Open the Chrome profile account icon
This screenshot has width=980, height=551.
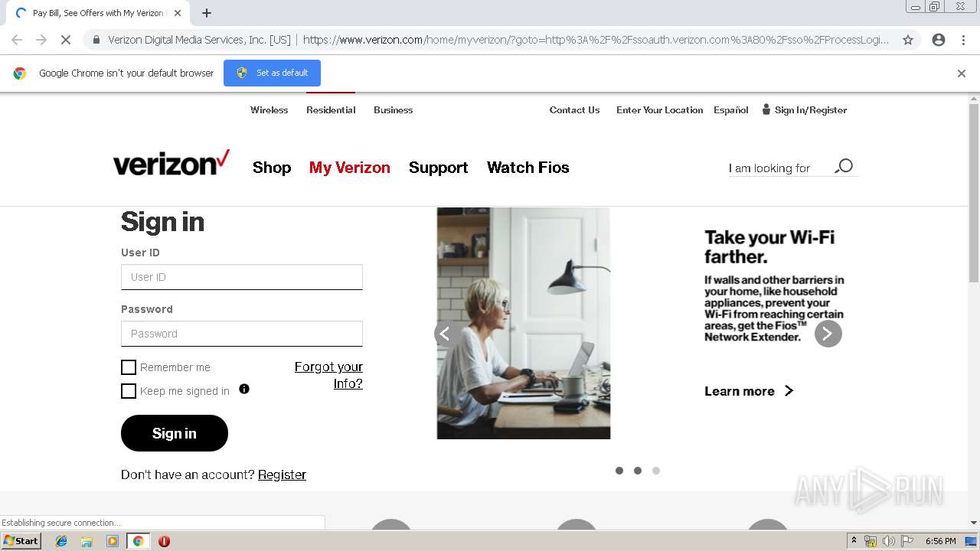(939, 40)
